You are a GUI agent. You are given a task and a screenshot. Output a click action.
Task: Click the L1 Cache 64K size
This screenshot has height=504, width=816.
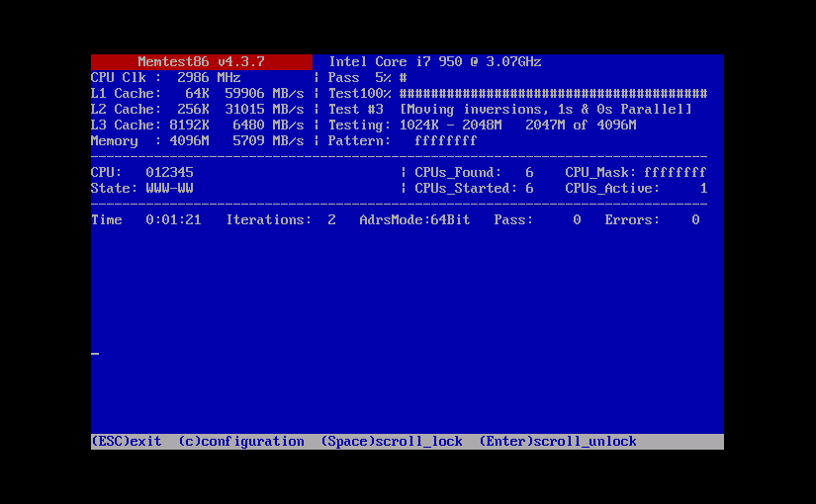point(197,94)
